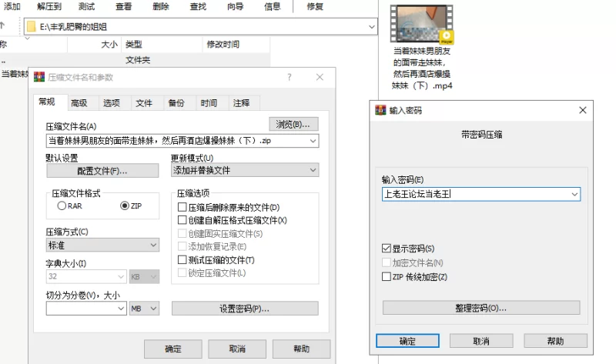616x364 pixels.
Task: Click the 删除 toolbar item
Action: click(x=161, y=6)
